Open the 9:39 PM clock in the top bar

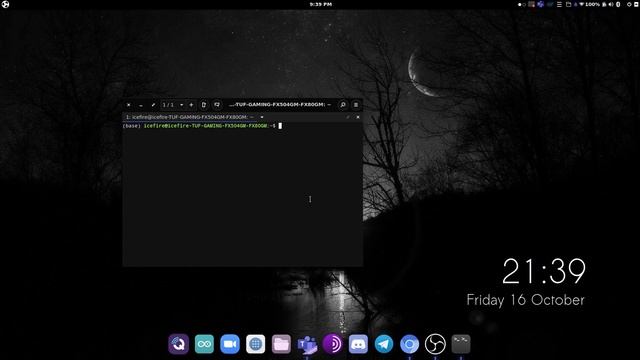(320, 4)
